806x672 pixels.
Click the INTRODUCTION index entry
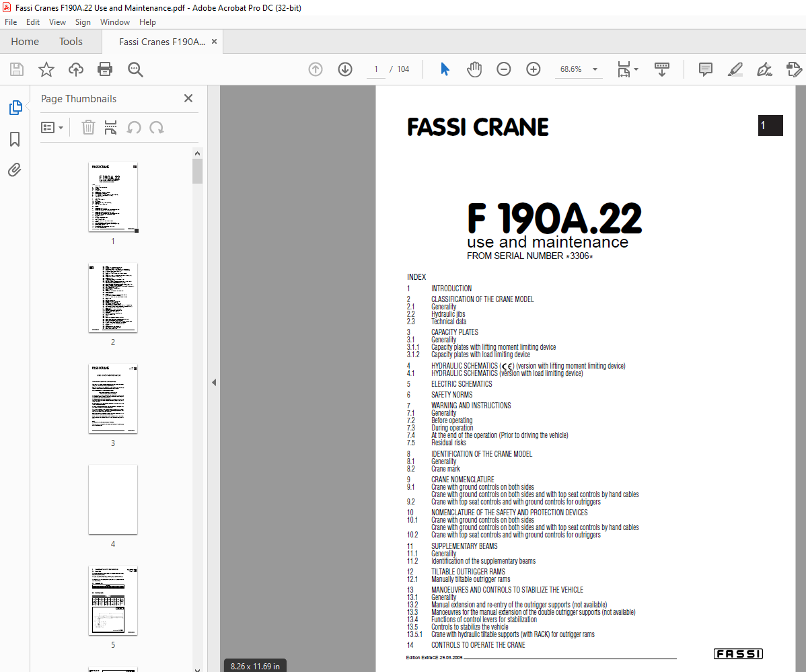pyautogui.click(x=451, y=289)
